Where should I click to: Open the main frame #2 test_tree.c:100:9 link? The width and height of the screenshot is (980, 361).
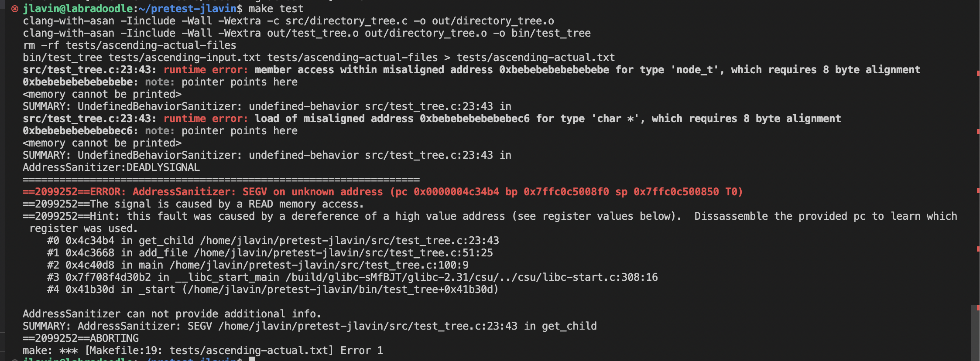click(319, 265)
